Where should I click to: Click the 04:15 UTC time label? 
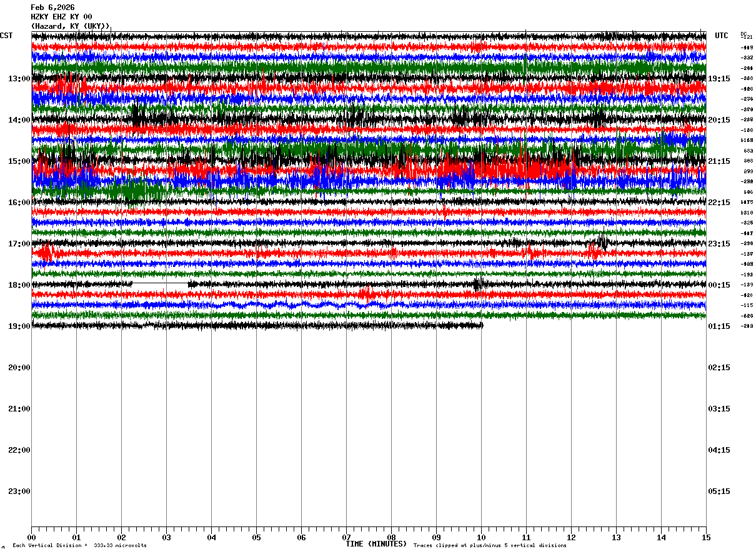pyautogui.click(x=719, y=450)
